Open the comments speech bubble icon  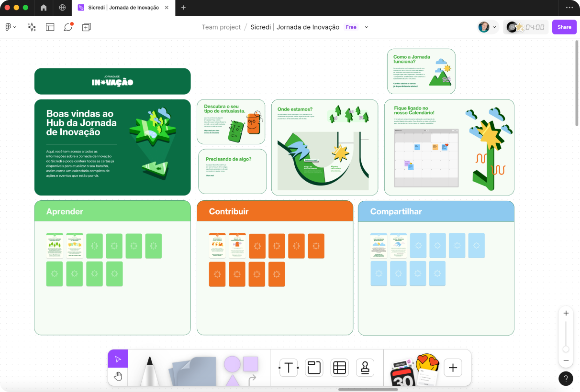click(x=68, y=27)
